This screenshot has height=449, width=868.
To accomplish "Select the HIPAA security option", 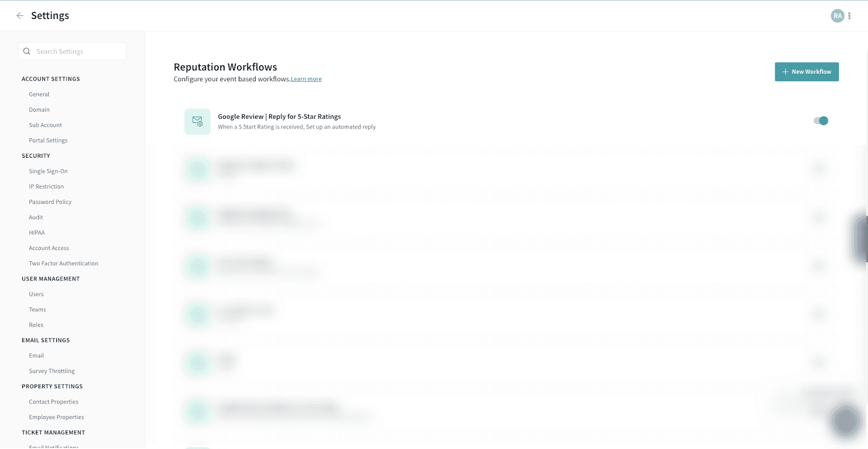I will tap(37, 233).
